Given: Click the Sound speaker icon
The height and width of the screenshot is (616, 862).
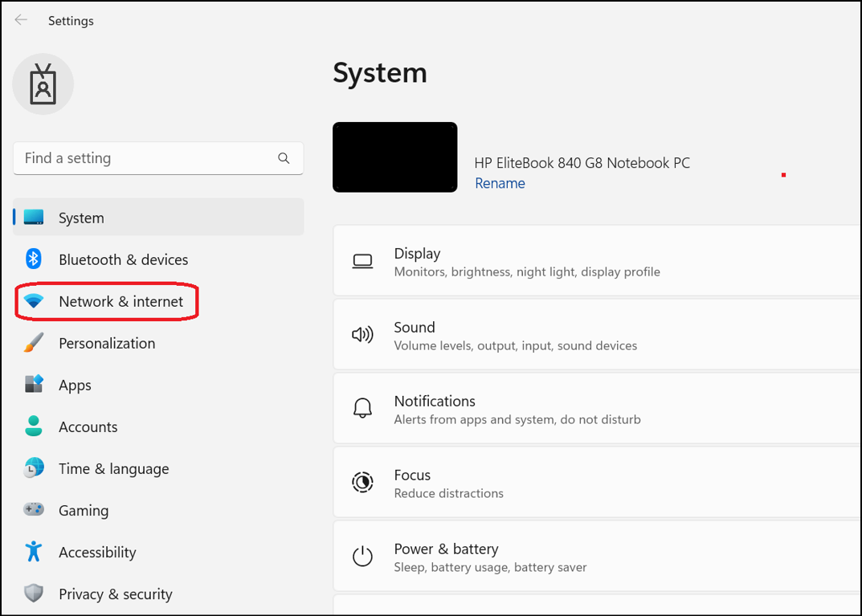Looking at the screenshot, I should 362,334.
